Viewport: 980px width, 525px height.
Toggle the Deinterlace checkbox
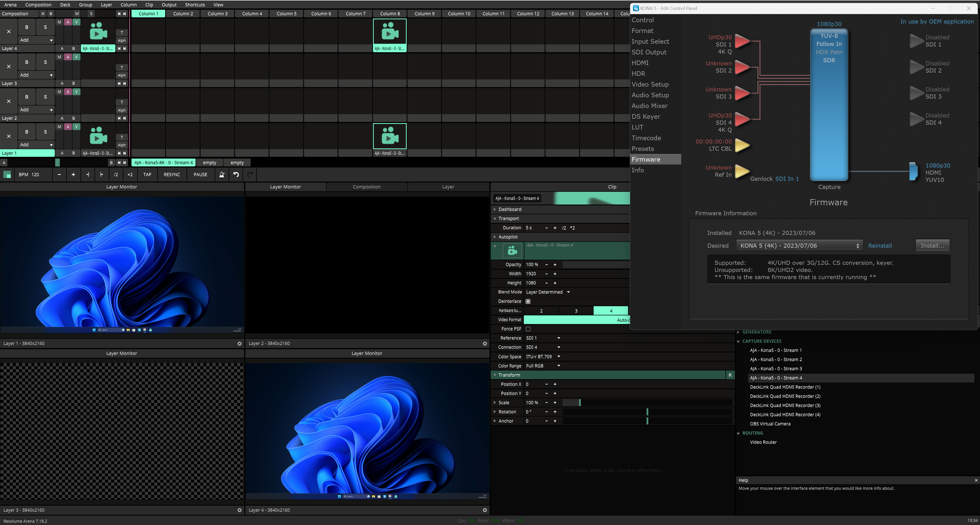coord(528,302)
